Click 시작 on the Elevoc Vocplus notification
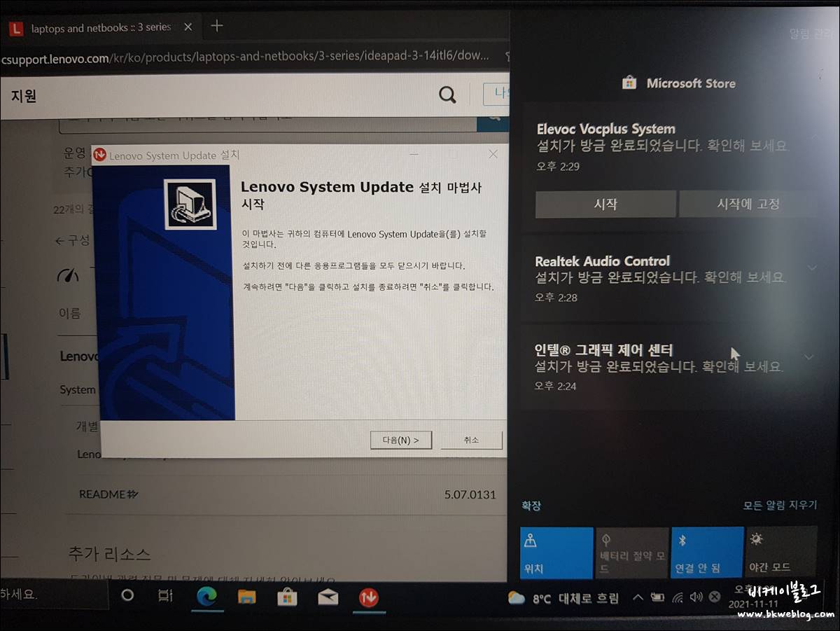Screen dimensions: 840x631 pyautogui.click(x=605, y=204)
